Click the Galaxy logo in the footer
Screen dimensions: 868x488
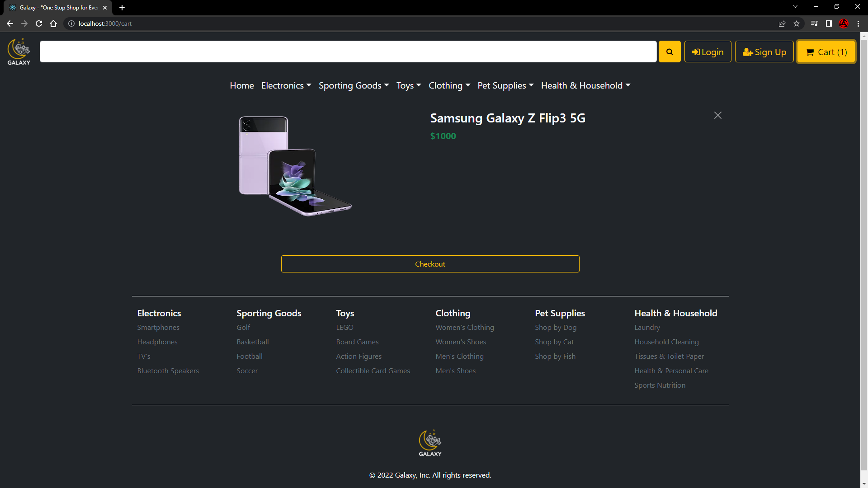429,443
